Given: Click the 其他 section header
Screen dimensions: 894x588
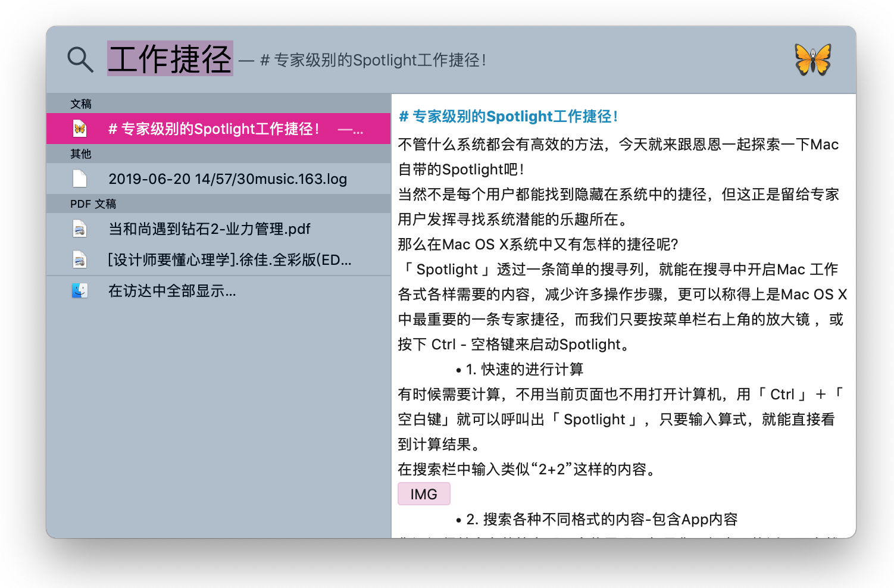Looking at the screenshot, I should click(x=218, y=154).
